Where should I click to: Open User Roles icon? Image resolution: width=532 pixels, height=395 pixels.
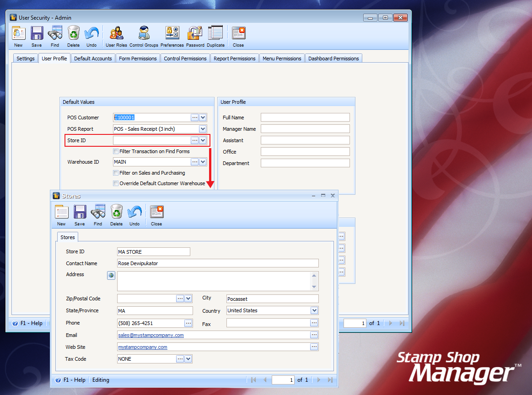(x=116, y=36)
